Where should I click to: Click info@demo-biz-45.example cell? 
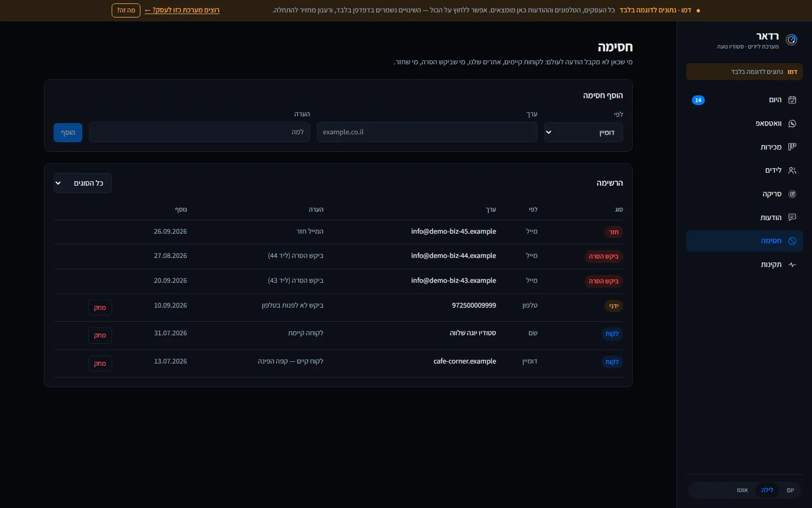pos(453,231)
